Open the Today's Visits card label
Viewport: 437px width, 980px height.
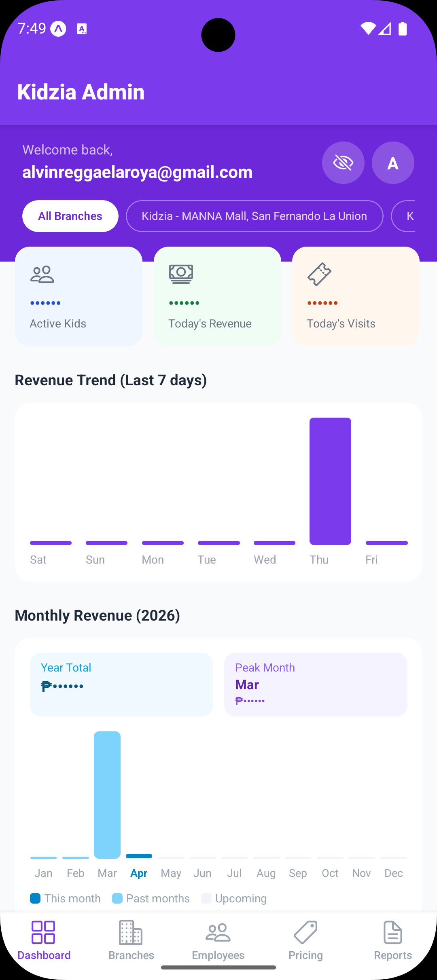[341, 323]
